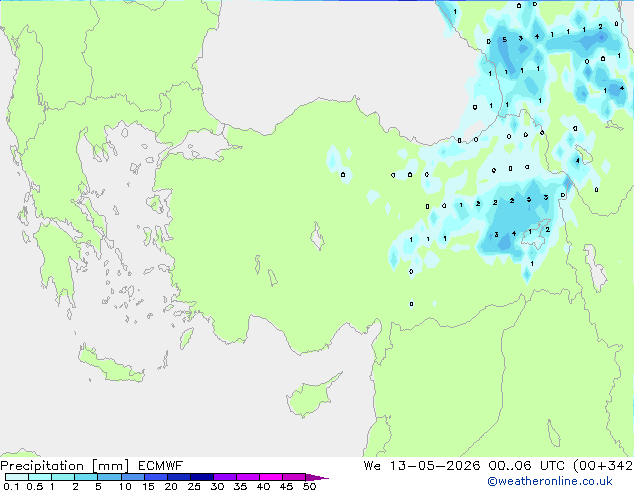Pick the 10–15 mm legend color swatch
This screenshot has height=490, width=634.
pos(133,477)
